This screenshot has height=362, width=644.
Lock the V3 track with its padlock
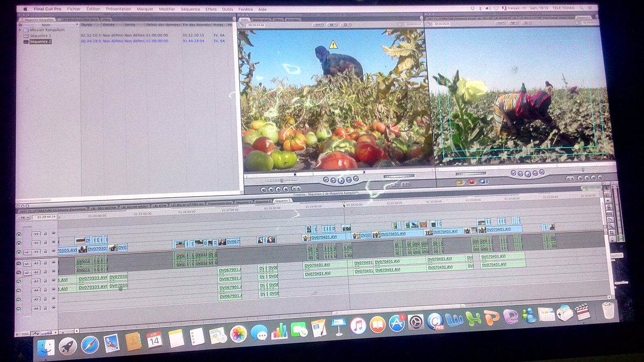coord(46,234)
